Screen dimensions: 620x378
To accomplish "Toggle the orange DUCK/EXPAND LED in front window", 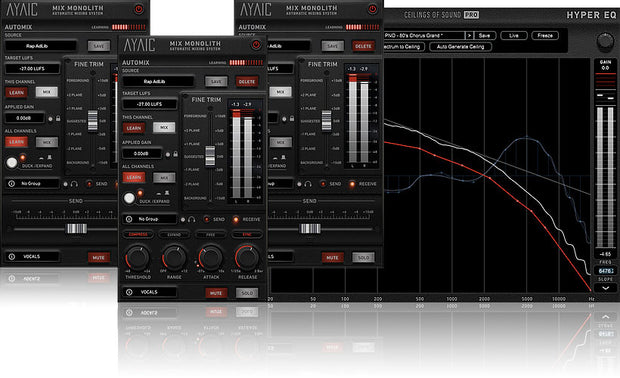I will pos(140,193).
